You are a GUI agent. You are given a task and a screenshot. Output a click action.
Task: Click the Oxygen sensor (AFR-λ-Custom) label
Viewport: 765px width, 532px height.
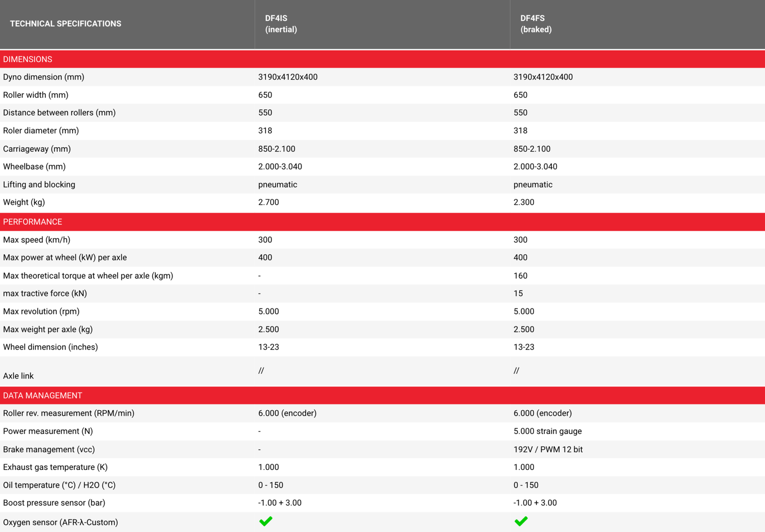click(60, 522)
